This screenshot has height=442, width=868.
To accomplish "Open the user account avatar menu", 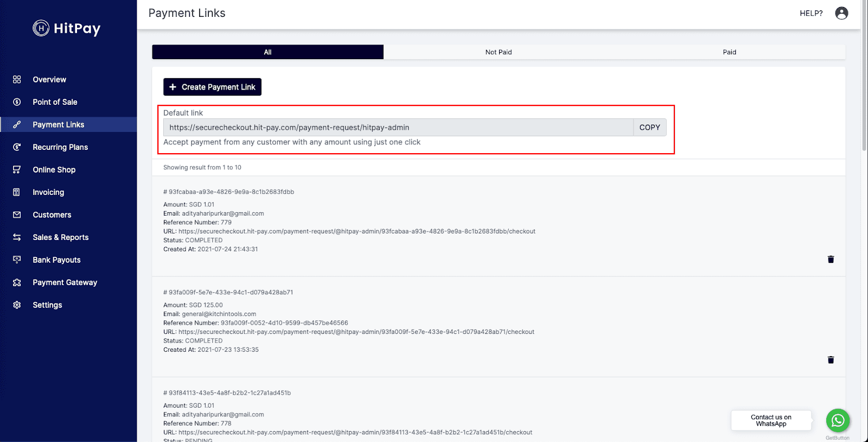I will coord(841,13).
